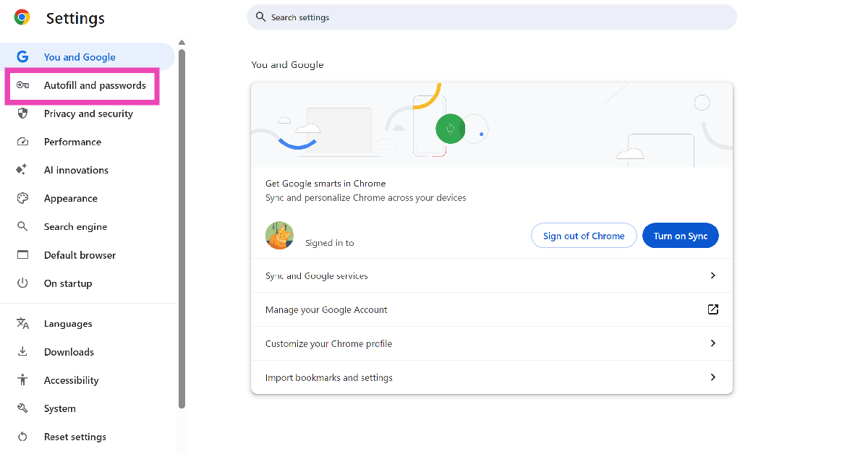Go to Downloads settings section
This screenshot has height=454, width=868.
point(69,352)
